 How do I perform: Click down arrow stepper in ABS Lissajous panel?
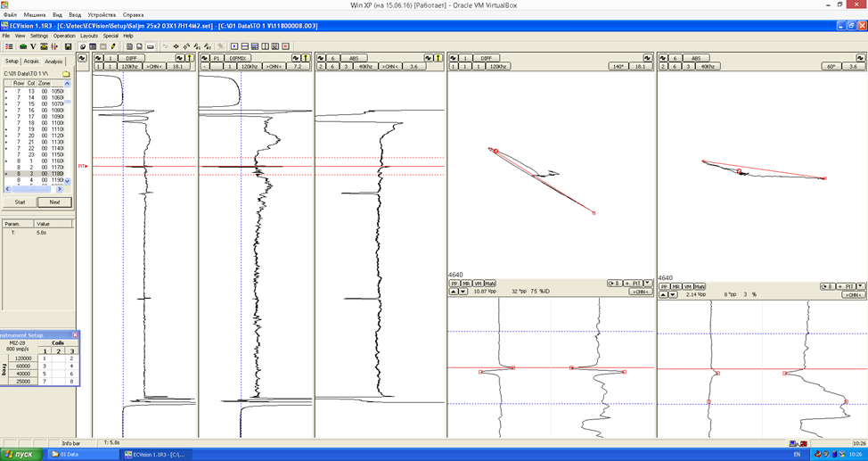[673, 295]
